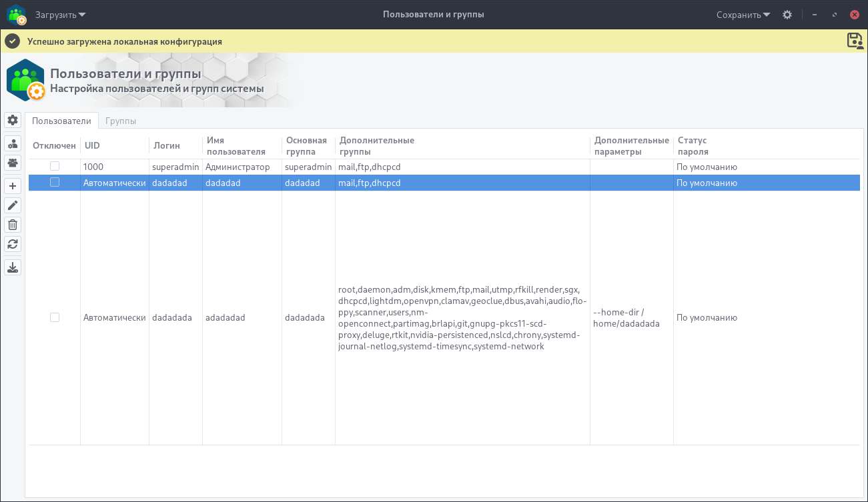Click the user settings icon in sidebar
Image resolution: width=868 pixels, height=502 pixels.
point(13,144)
